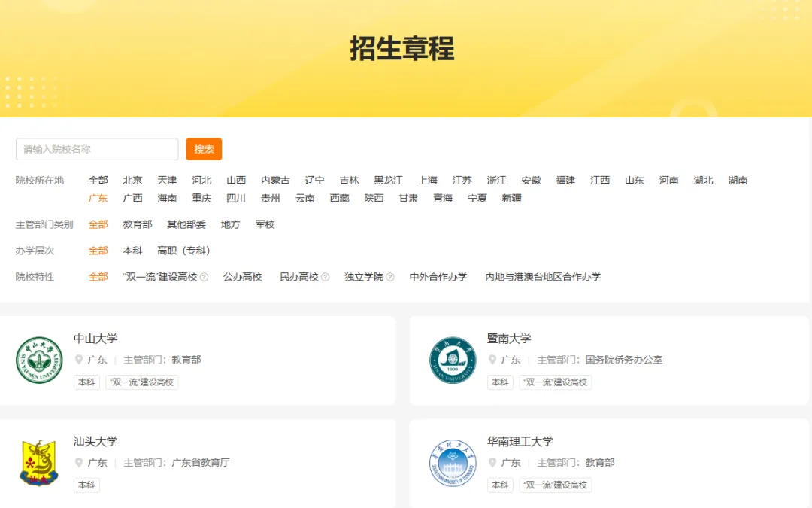Viewport: 812px width, 508px height.
Task: Select 山东 from location list
Action: [635, 181]
